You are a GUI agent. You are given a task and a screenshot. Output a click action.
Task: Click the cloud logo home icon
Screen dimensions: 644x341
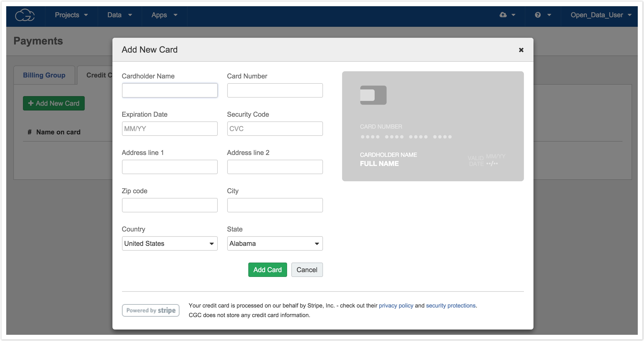[x=25, y=15]
